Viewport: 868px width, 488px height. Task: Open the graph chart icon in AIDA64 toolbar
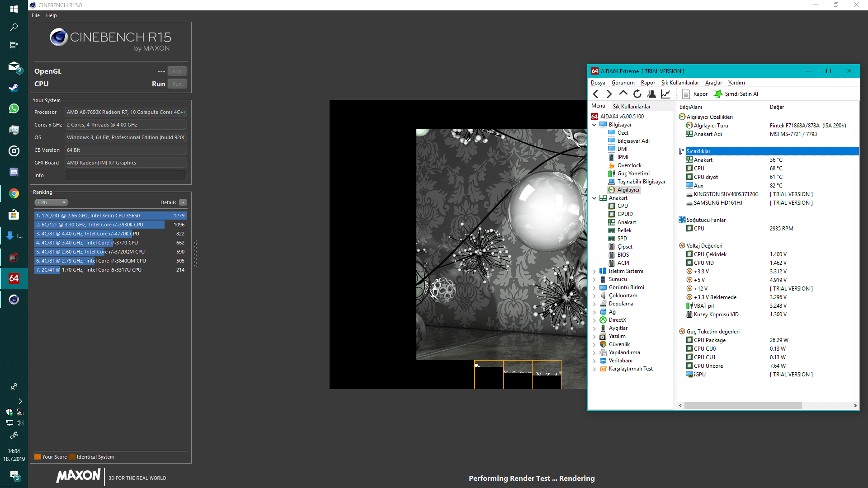pos(665,94)
